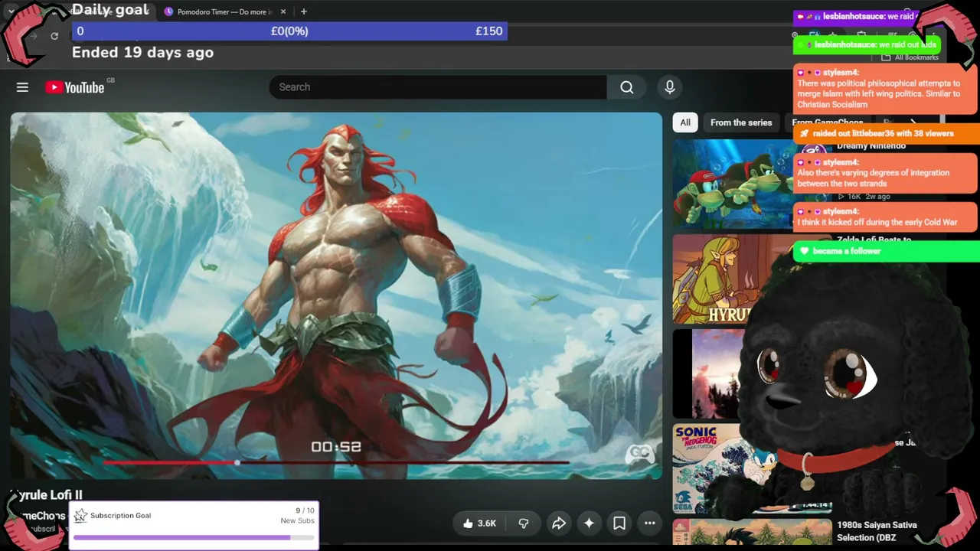Open the YouTube guide hamburger menu
Viewport: 980px width, 551px height.
pyautogui.click(x=22, y=87)
